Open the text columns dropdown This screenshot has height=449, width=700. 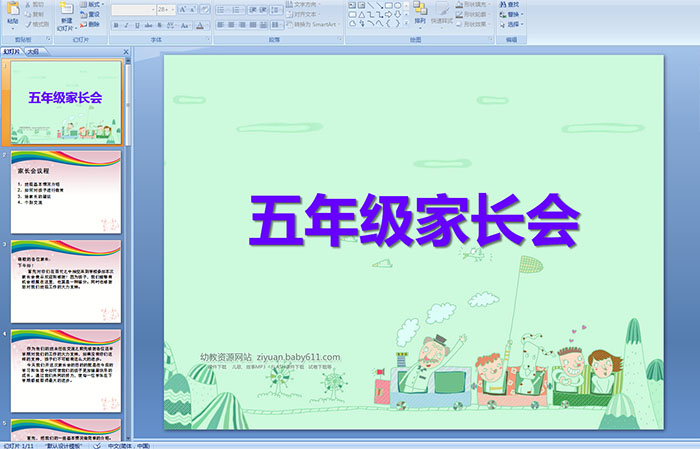tap(276, 25)
